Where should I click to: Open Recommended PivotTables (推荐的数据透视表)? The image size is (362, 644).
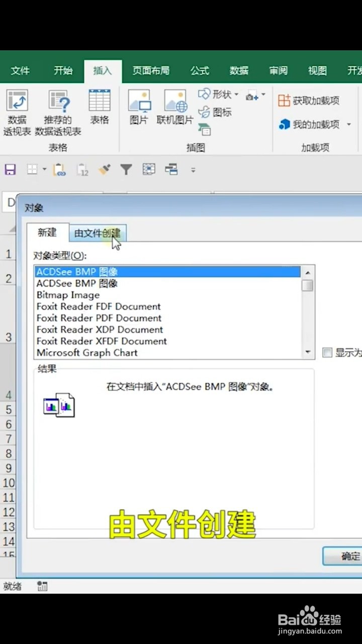coord(58,113)
